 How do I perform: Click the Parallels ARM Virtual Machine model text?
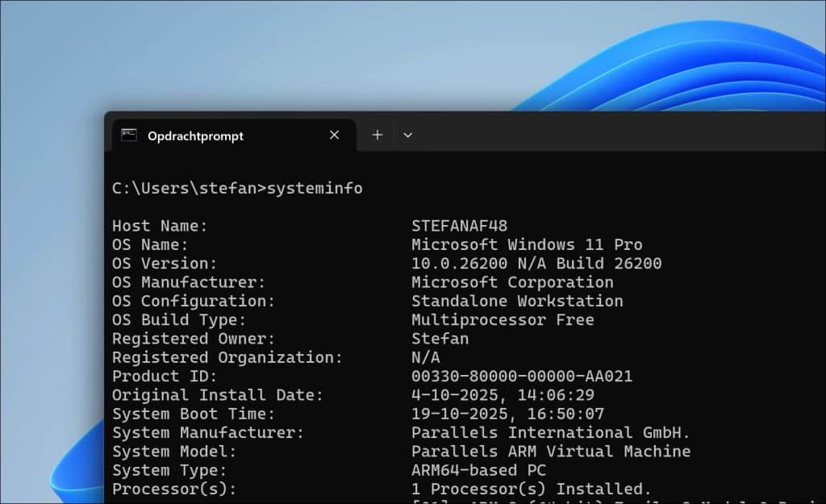pos(551,451)
